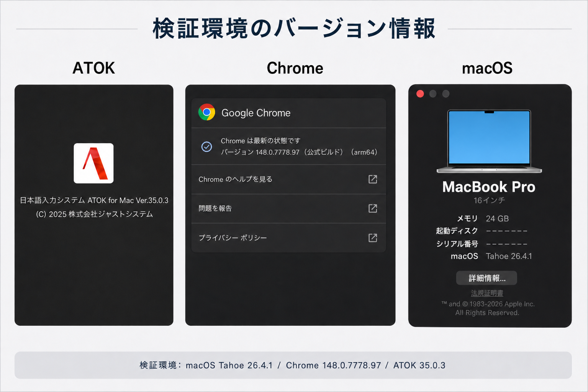Close the macOS About window with red button

coord(420,94)
